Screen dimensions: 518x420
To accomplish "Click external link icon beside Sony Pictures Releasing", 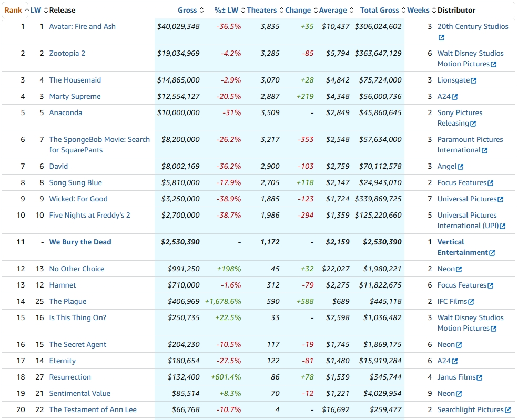I will (473, 124).
